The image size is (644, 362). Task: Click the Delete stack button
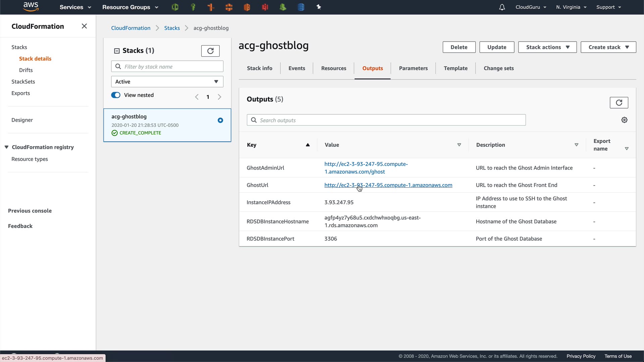[x=459, y=47]
